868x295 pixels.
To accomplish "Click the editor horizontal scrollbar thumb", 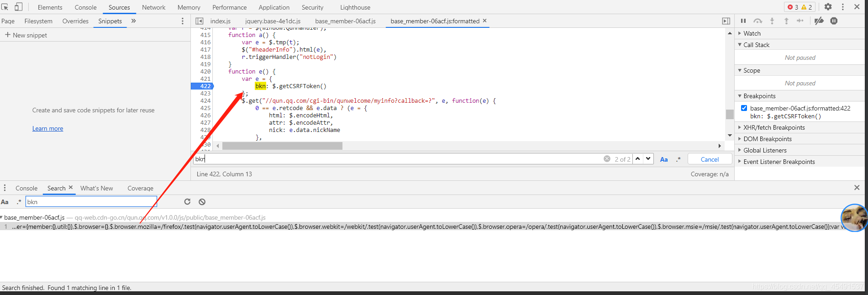I will (282, 146).
